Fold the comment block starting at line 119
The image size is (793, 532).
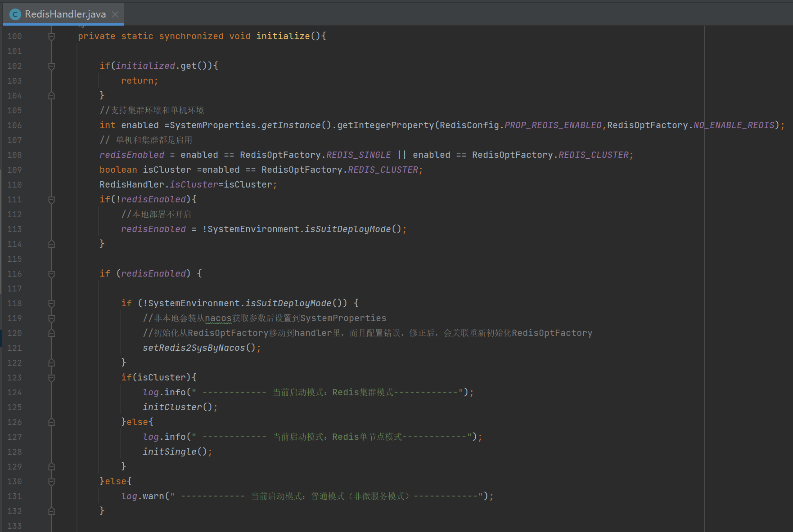point(51,318)
